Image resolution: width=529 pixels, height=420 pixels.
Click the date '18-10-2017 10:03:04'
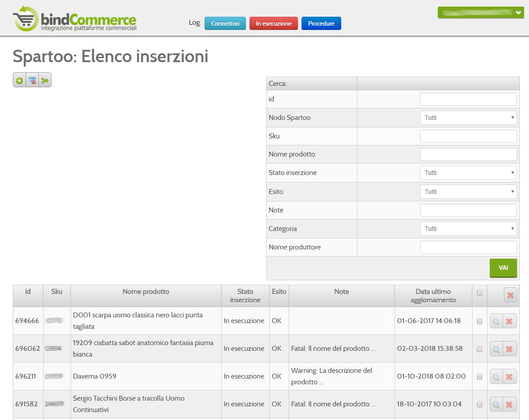click(x=429, y=404)
